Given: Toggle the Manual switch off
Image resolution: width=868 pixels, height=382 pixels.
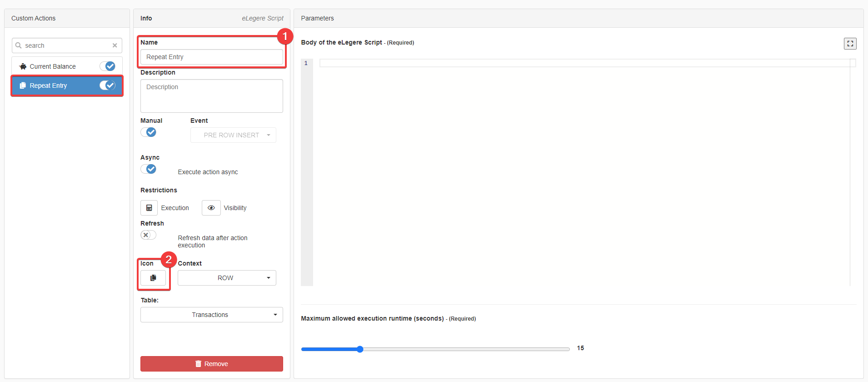Looking at the screenshot, I should [149, 132].
